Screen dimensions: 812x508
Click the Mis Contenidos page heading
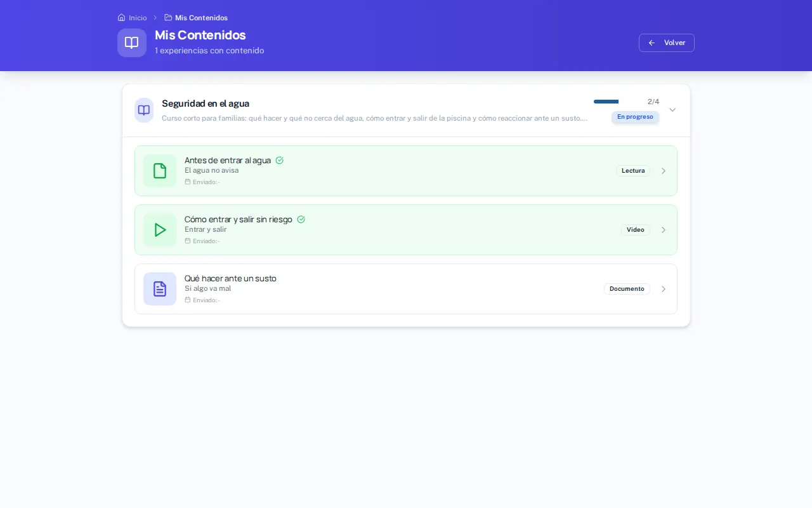[200, 35]
